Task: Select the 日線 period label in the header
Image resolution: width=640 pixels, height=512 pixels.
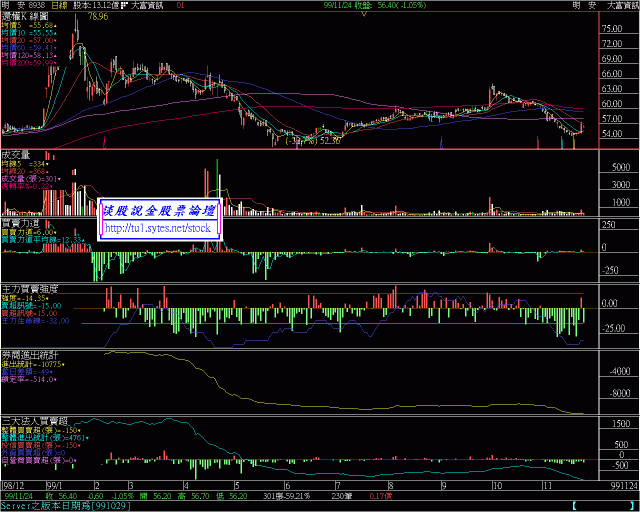Action: click(60, 5)
